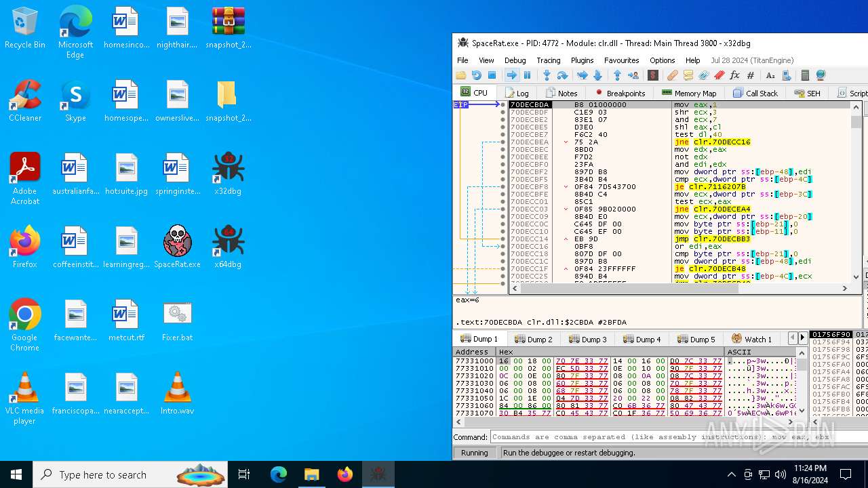
Task: Click the Task View taskbar button
Action: [x=244, y=474]
